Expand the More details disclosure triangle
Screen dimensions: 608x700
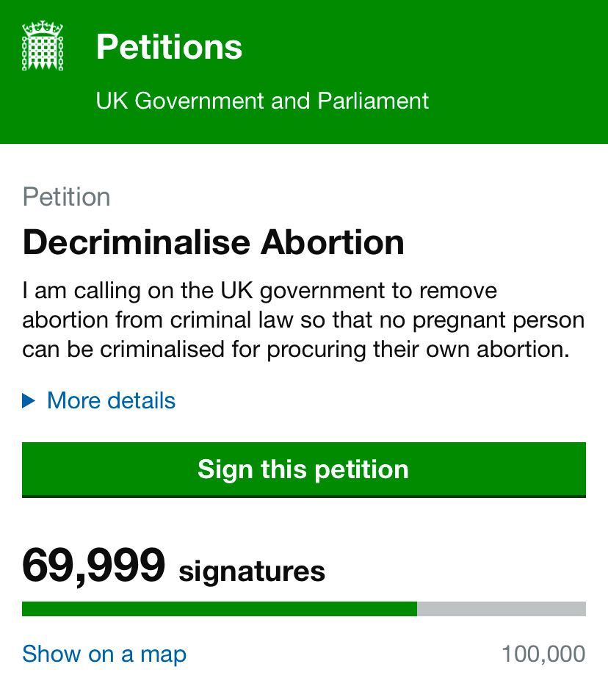29,401
